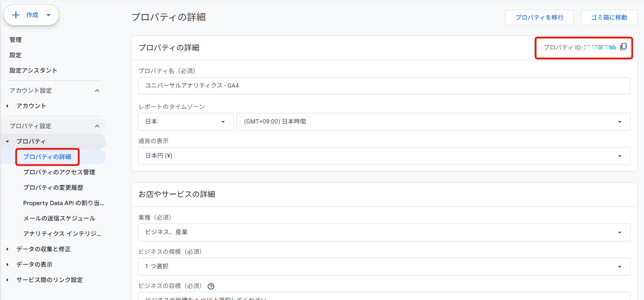The image size is (644, 300).
Task: Open the 日本 country dropdown
Action: pyautogui.click(x=186, y=122)
